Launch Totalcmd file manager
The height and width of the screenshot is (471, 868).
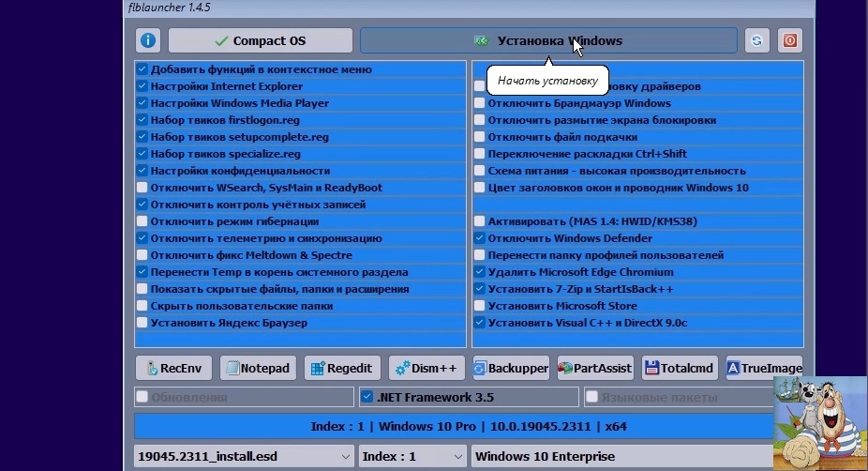[680, 368]
